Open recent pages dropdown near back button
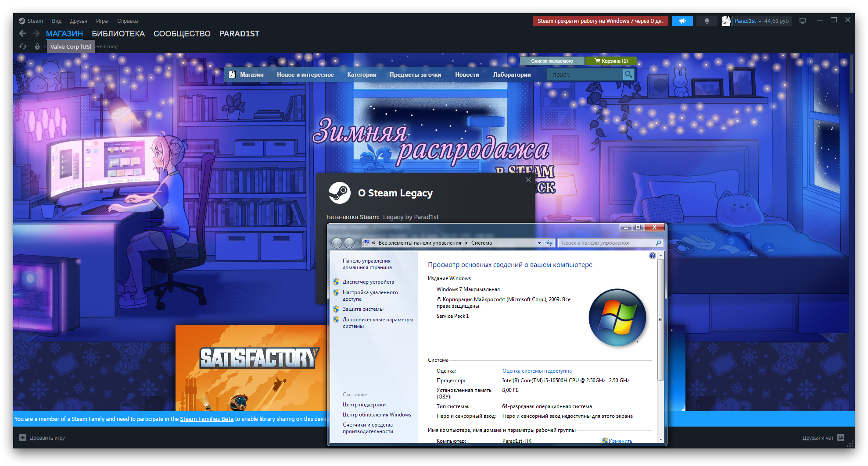Image resolution: width=868 pixels, height=466 pixels. coord(358,242)
